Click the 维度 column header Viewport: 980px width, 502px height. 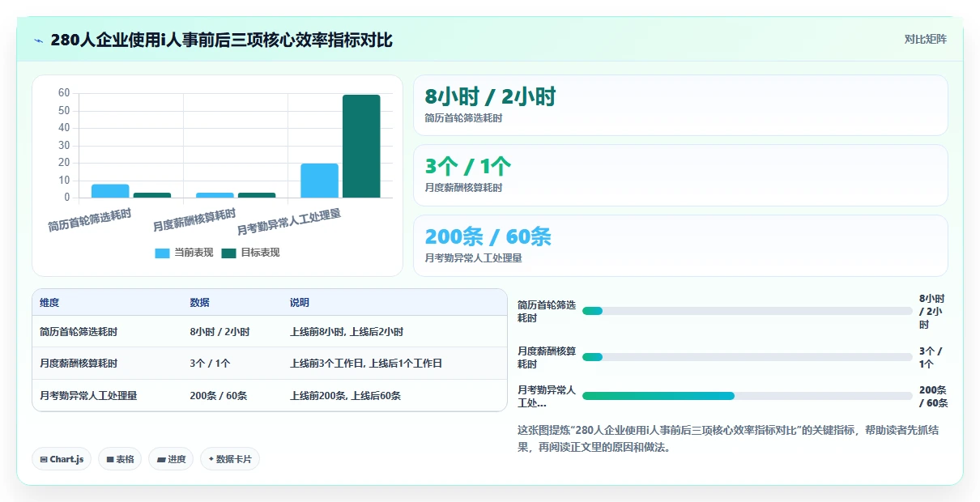tap(49, 303)
